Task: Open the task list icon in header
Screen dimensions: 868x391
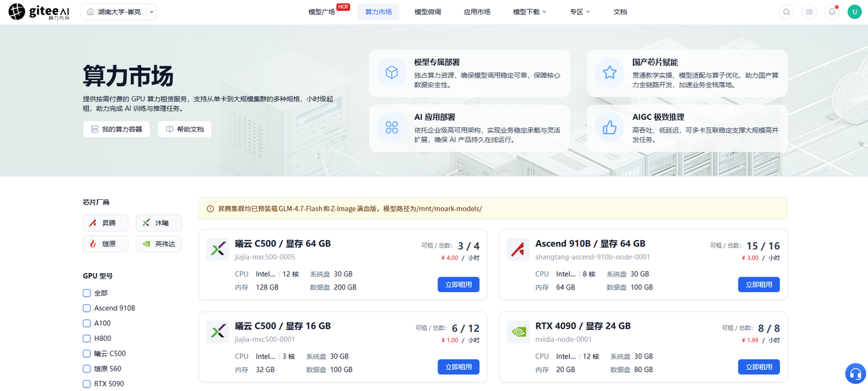Action: click(x=809, y=12)
